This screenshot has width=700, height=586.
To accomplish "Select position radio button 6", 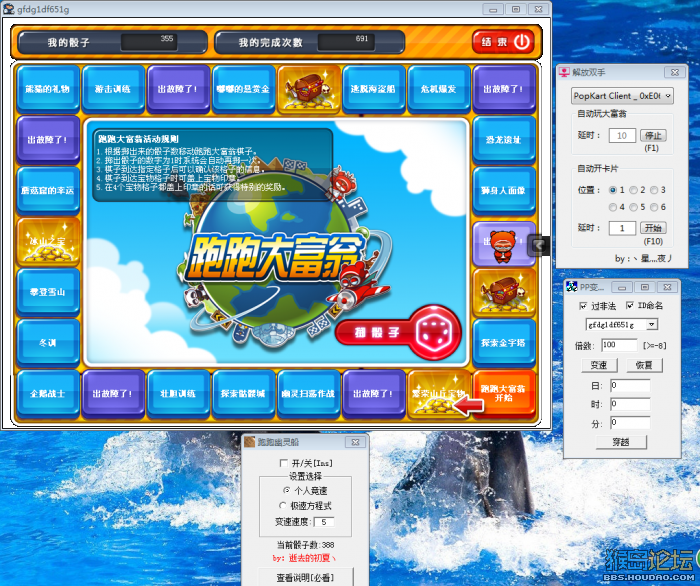I will (654, 207).
